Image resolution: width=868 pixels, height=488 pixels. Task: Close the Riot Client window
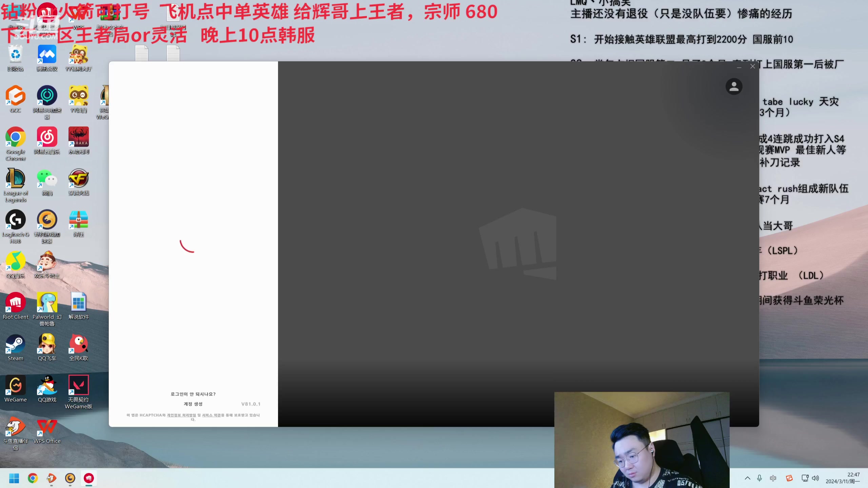point(753,66)
